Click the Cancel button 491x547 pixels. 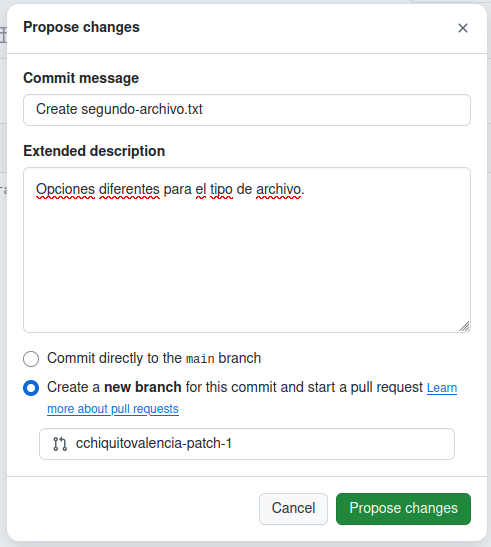tap(293, 508)
